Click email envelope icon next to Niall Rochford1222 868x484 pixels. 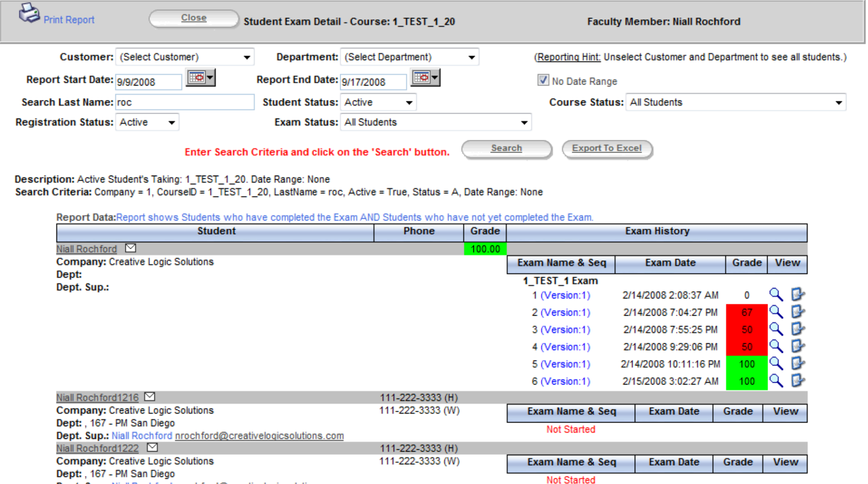tap(152, 448)
